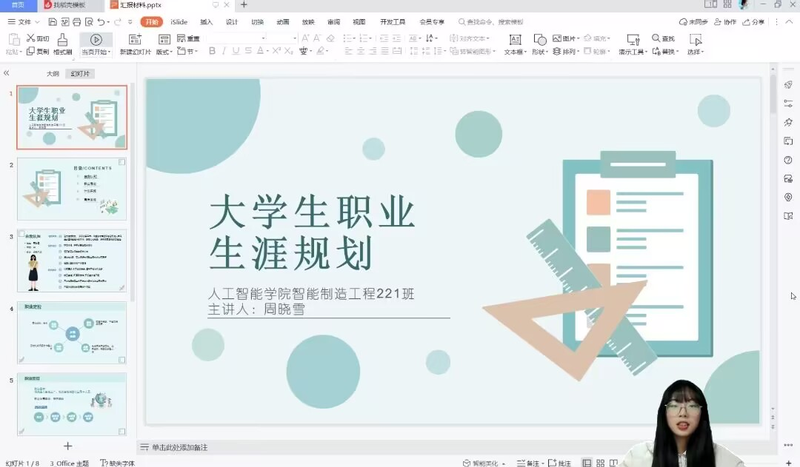Switch to the Insert (插入) ribbon tab
This screenshot has width=800, height=467.
[206, 21]
